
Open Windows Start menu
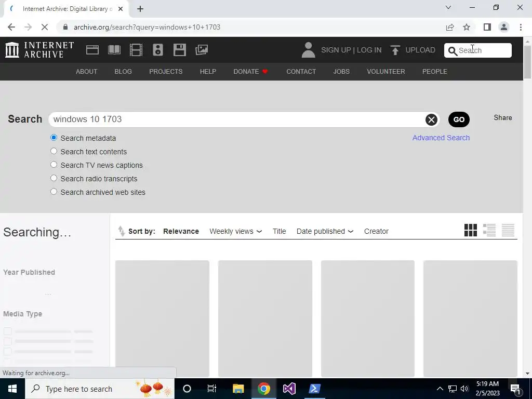12,389
